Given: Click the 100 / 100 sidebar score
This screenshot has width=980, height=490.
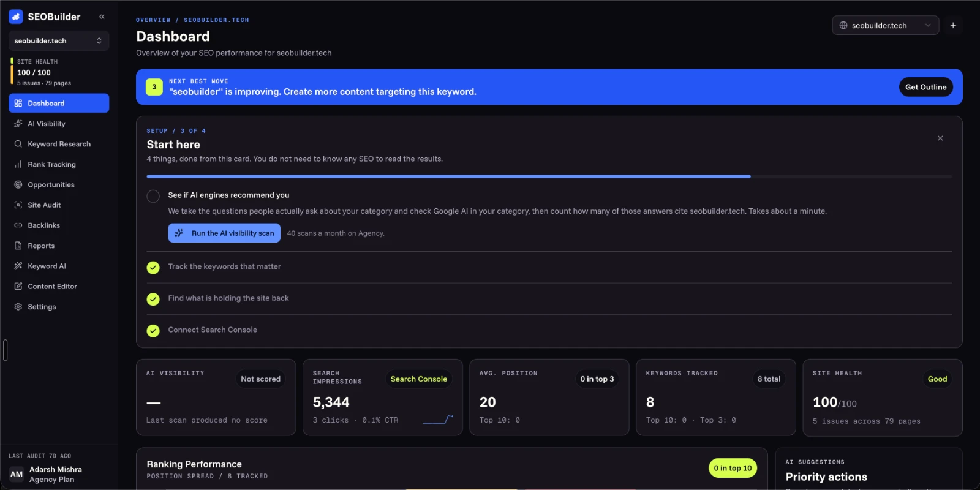Looking at the screenshot, I should pyautogui.click(x=34, y=72).
